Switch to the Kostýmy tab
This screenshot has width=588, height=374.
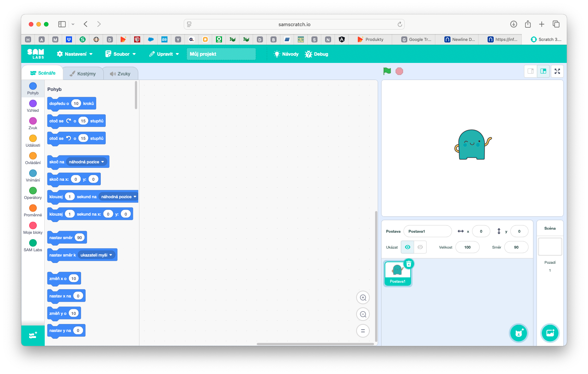(x=83, y=74)
